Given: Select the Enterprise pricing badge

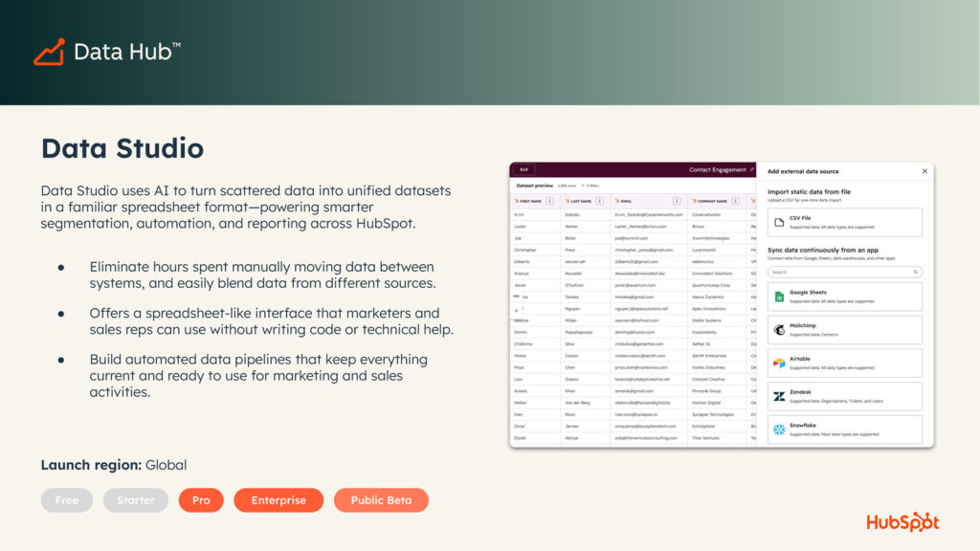Looking at the screenshot, I should [x=278, y=499].
